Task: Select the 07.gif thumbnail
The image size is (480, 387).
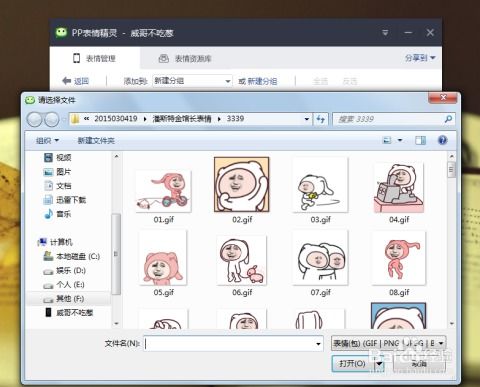Action: pos(320,258)
